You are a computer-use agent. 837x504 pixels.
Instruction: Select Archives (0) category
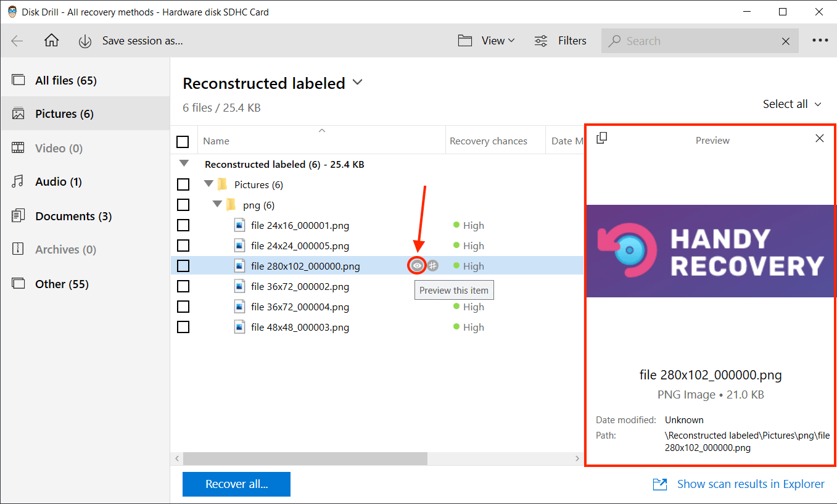[85, 249]
